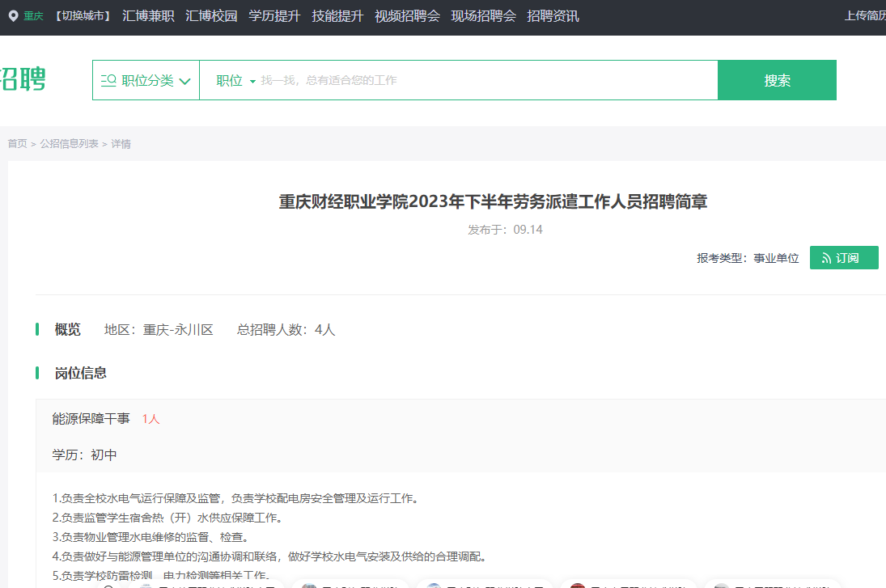Go to 首页 via breadcrumb
This screenshot has width=886, height=588.
click(17, 143)
